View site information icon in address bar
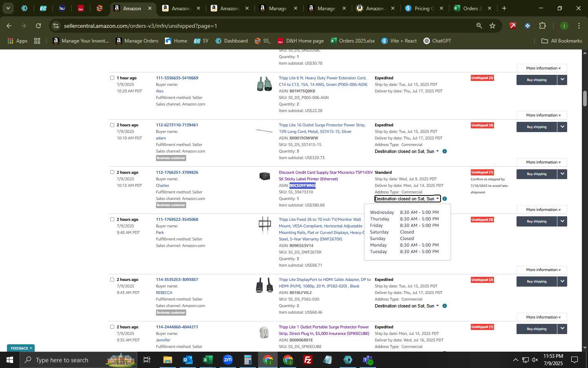 click(56, 26)
